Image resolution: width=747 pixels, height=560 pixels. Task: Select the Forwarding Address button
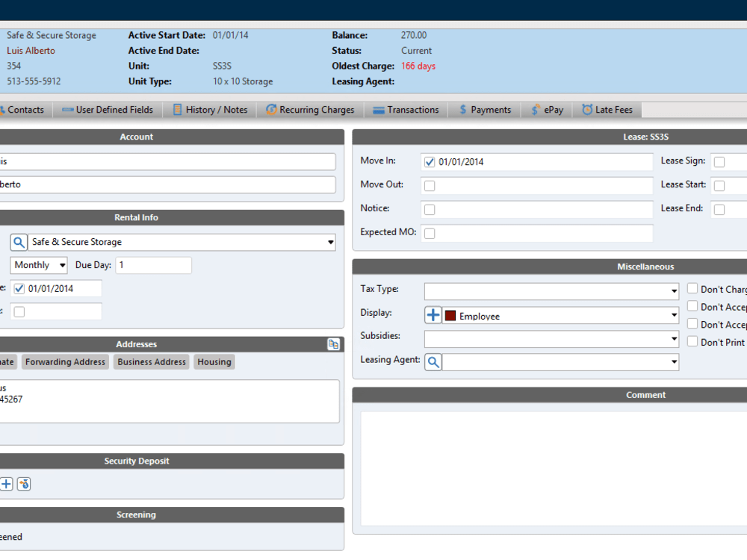pos(65,362)
